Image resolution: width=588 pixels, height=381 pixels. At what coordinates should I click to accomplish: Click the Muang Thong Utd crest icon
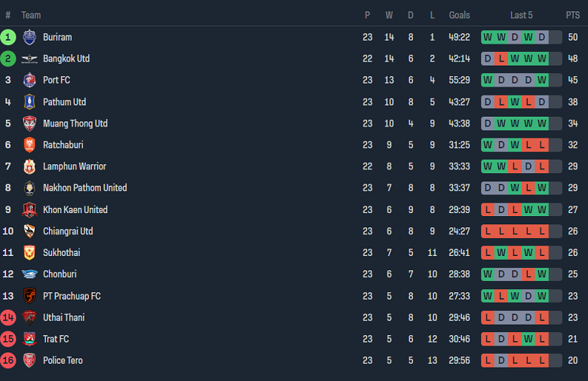[x=29, y=123]
